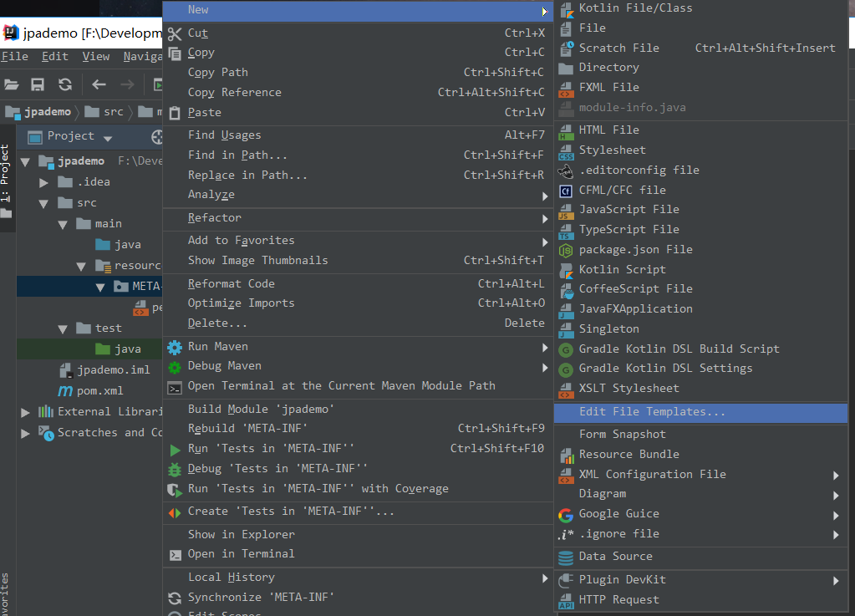Image resolution: width=855 pixels, height=616 pixels.
Task: Click the Save All toolbar icon
Action: (x=38, y=84)
